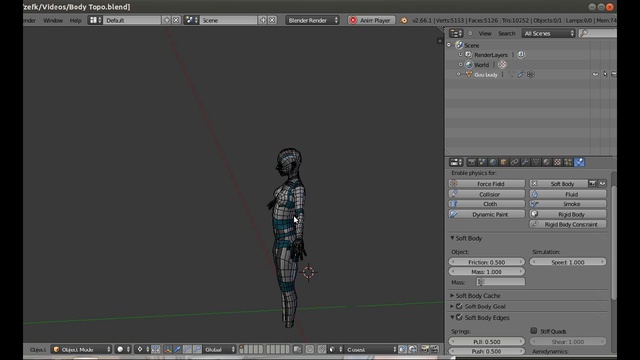Enable Collision physics
This screenshot has width=640, height=360.
[487, 194]
